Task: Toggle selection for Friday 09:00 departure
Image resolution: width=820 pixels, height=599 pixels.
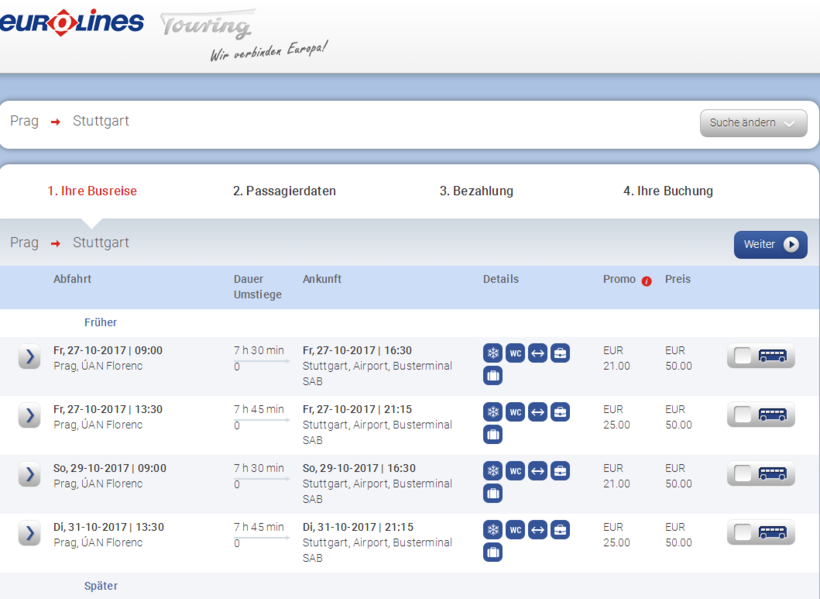Action: pyautogui.click(x=760, y=356)
